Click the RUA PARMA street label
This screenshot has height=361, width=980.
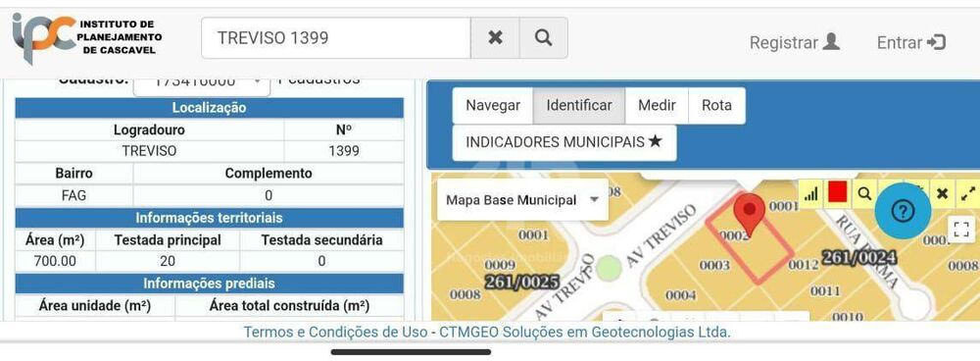pos(866,251)
